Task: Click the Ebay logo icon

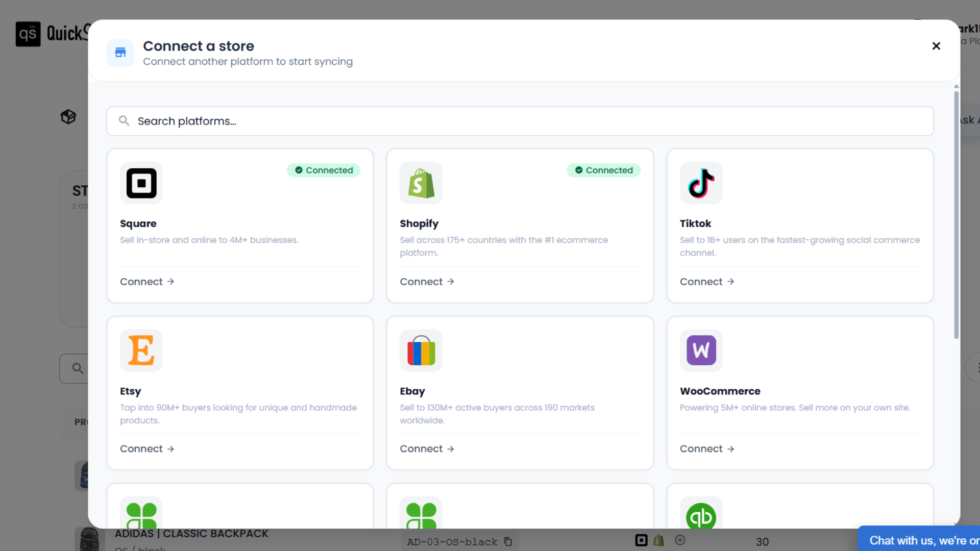Action: tap(421, 350)
